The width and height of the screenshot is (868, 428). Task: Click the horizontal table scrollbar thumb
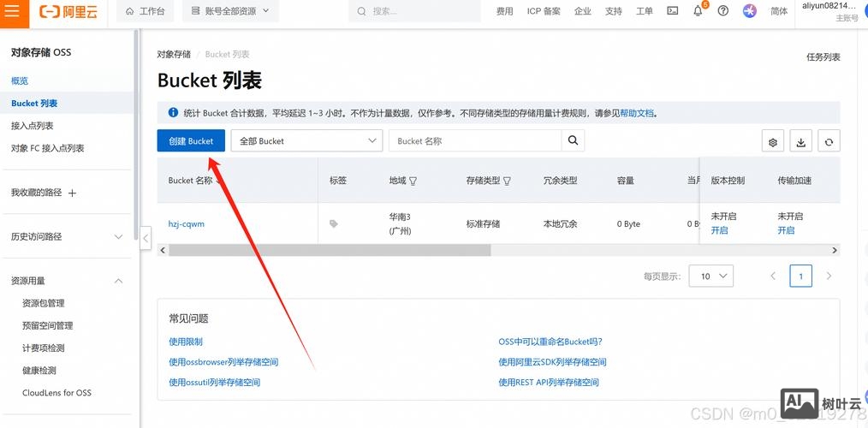tap(330, 250)
